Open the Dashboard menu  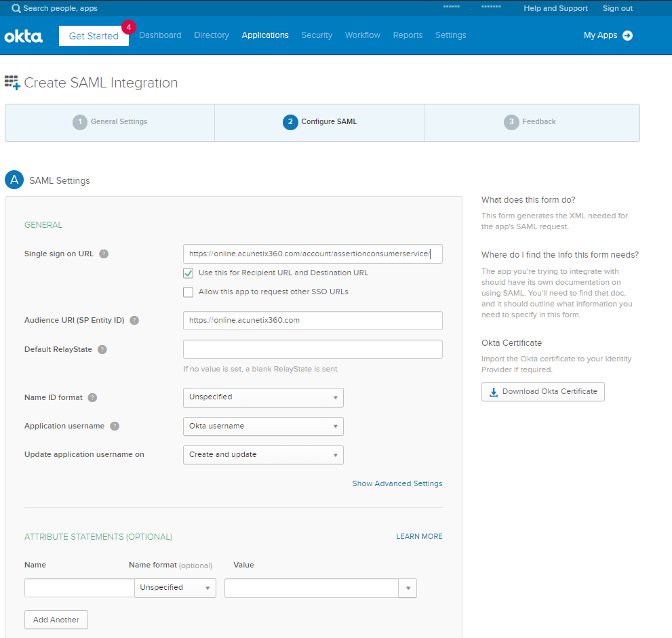point(160,35)
